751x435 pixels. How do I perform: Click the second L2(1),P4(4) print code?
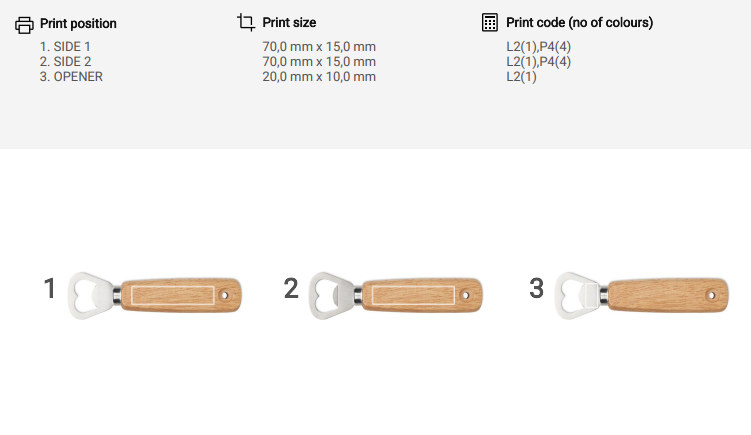coord(539,62)
